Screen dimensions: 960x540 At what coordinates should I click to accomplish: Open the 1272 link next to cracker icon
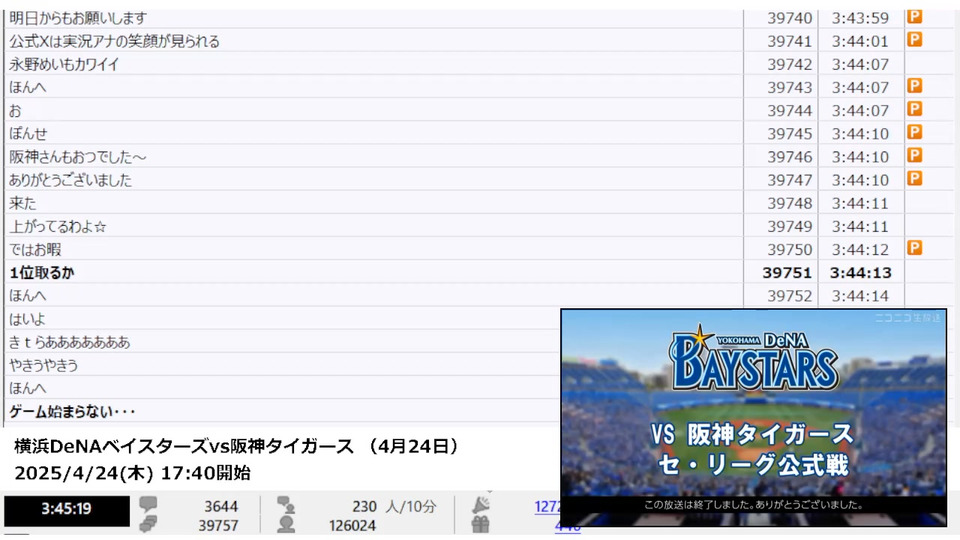(547, 506)
